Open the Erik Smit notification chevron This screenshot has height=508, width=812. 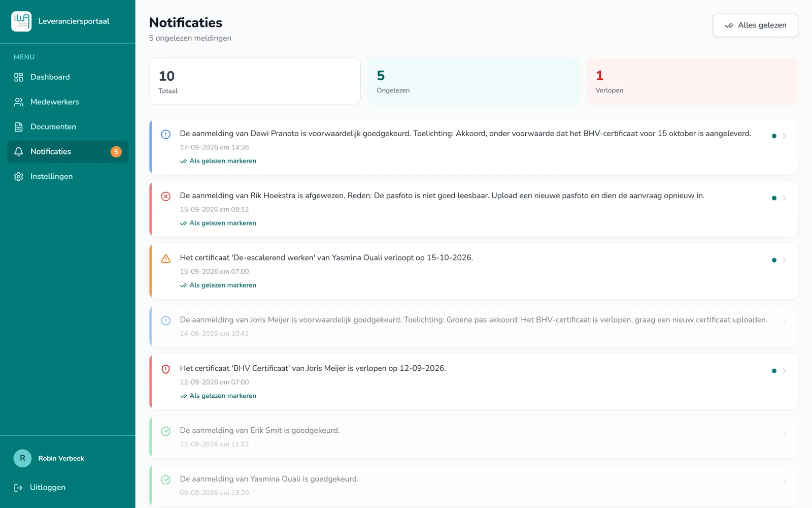pos(784,433)
